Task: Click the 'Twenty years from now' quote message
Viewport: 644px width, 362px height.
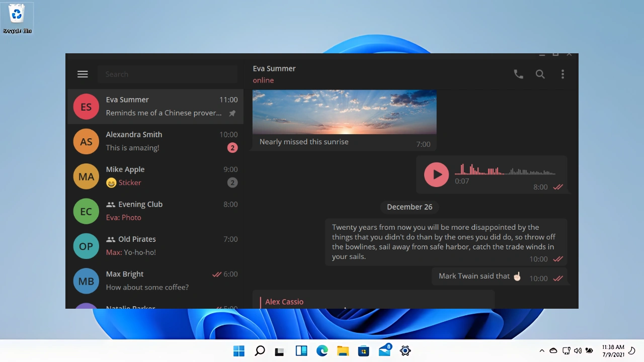Action: pos(446,242)
